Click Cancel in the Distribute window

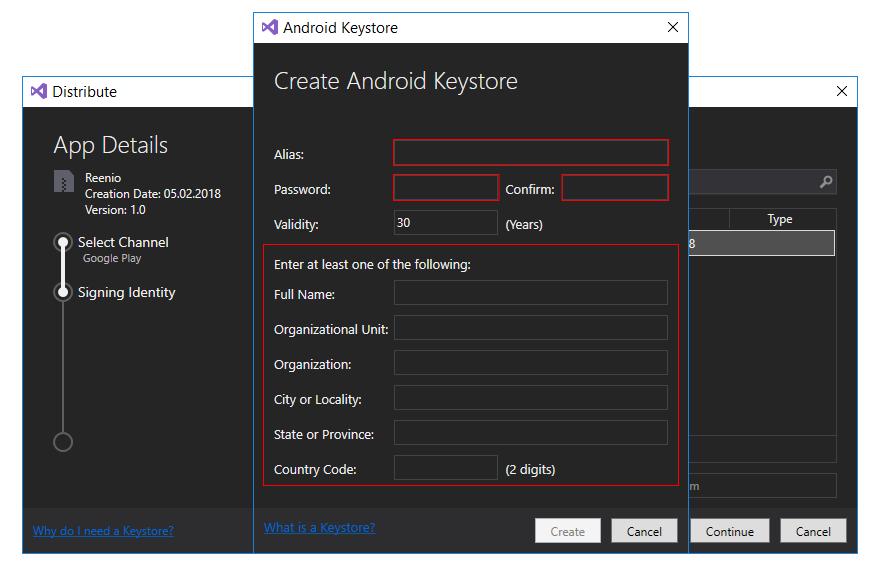[x=813, y=531]
